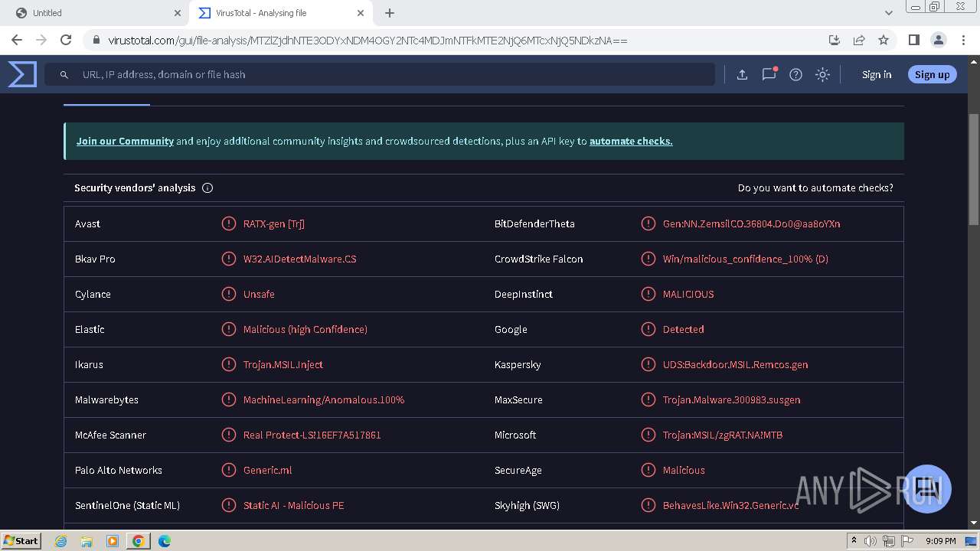Screen dimensions: 980x551
Task: Show hidden tray icons arrow
Action: (x=854, y=541)
